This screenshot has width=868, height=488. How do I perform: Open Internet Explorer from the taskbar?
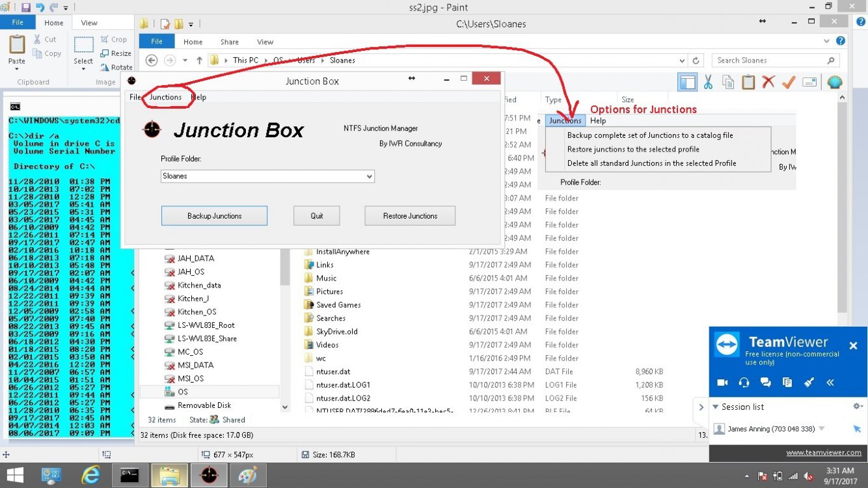click(x=90, y=476)
